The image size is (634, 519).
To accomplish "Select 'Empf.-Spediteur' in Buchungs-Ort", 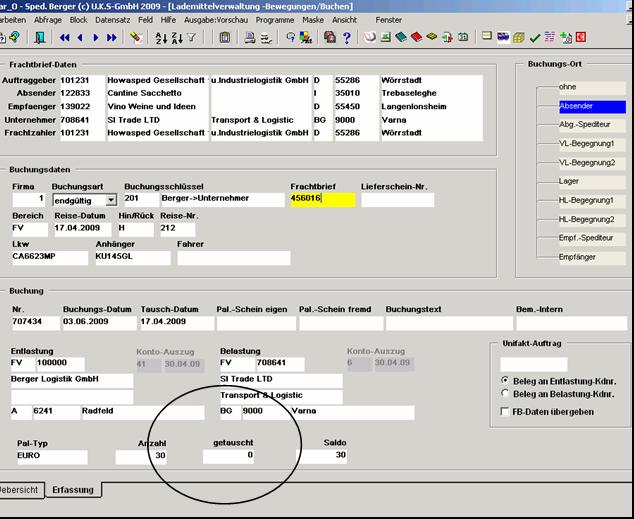I will [x=592, y=238].
